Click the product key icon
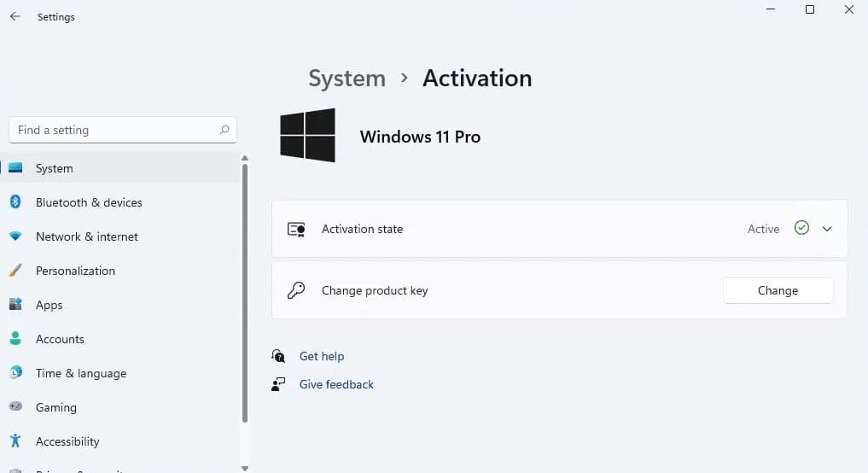 (296, 290)
